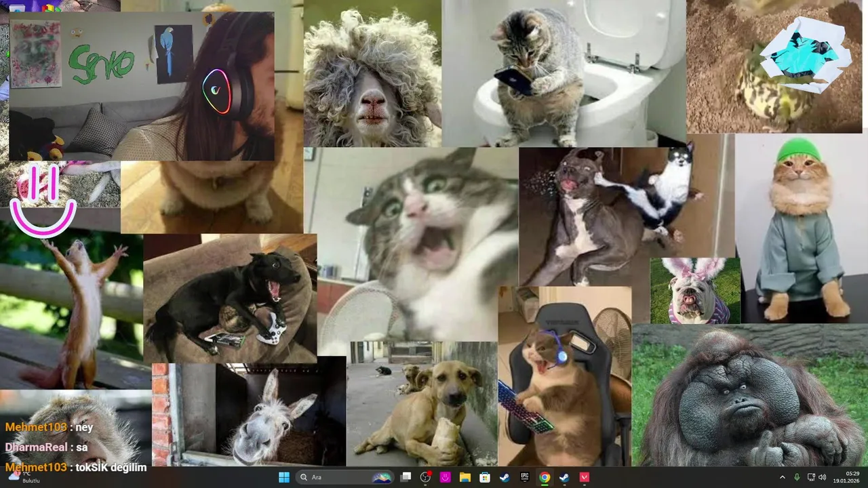Viewport: 868px width, 488px height.
Task: Click the pink smiley logo overlay
Action: coord(42,200)
